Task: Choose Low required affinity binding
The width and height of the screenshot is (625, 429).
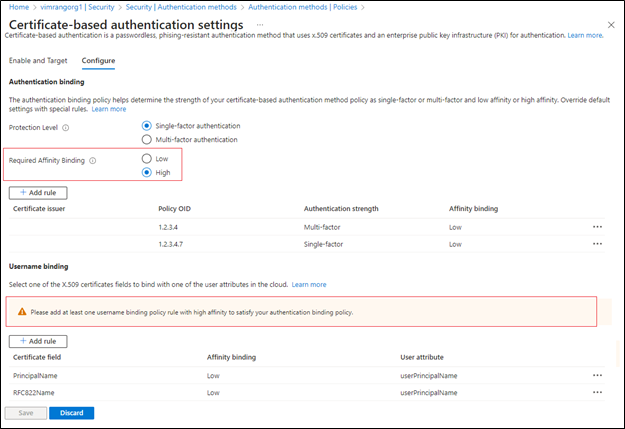Action: click(x=147, y=159)
